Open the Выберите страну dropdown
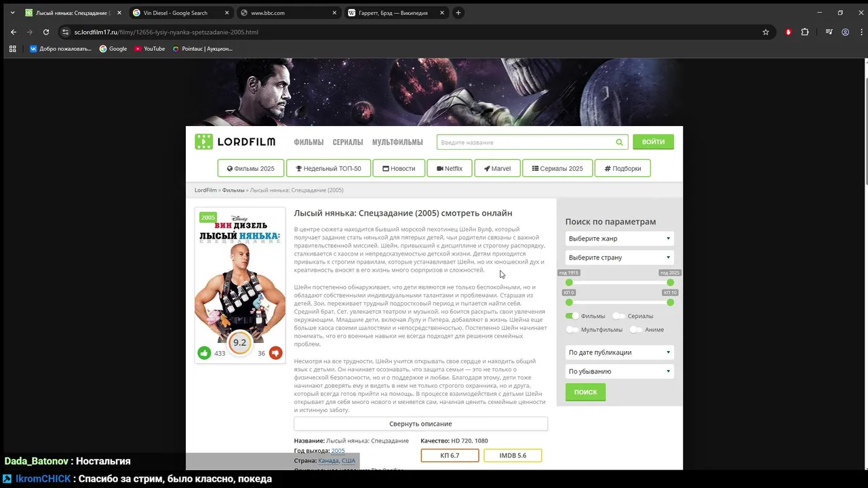This screenshot has width=868, height=488. pyautogui.click(x=619, y=258)
